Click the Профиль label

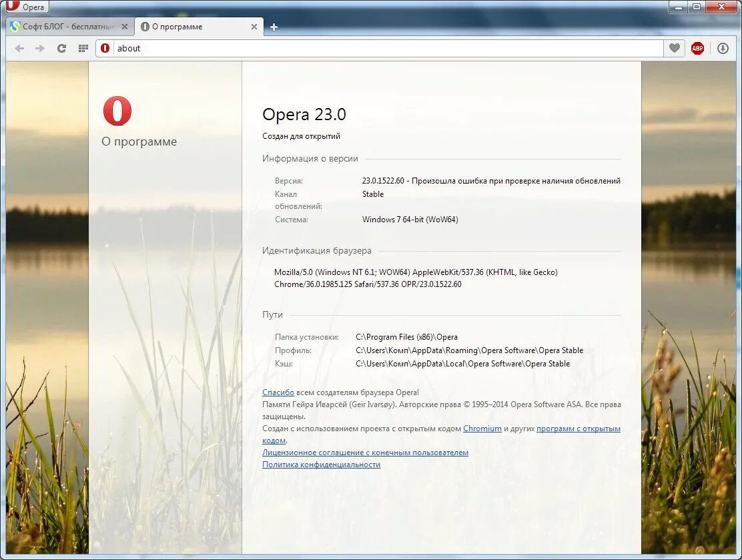click(293, 350)
